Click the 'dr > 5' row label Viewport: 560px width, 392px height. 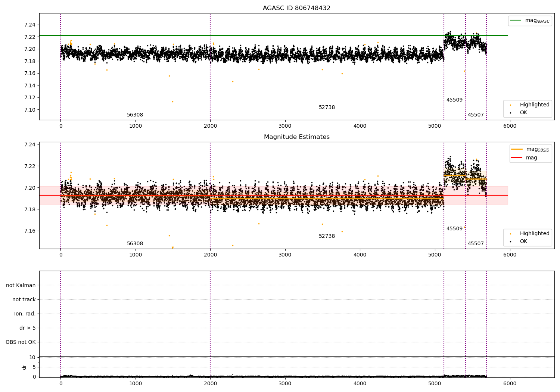[28, 328]
